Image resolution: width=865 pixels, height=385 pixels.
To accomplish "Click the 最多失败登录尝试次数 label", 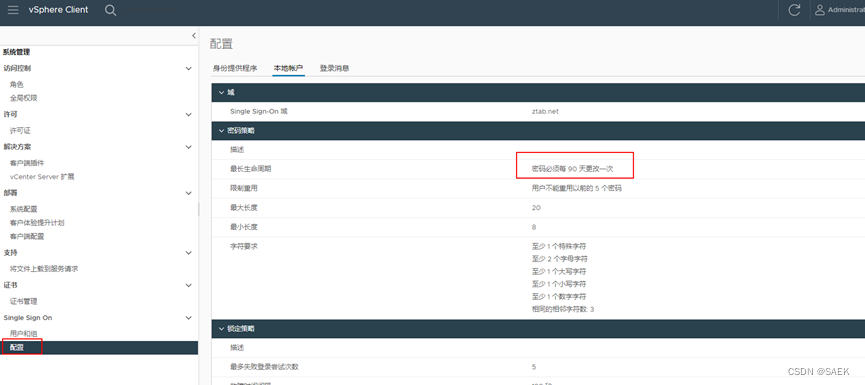I will tap(265, 367).
